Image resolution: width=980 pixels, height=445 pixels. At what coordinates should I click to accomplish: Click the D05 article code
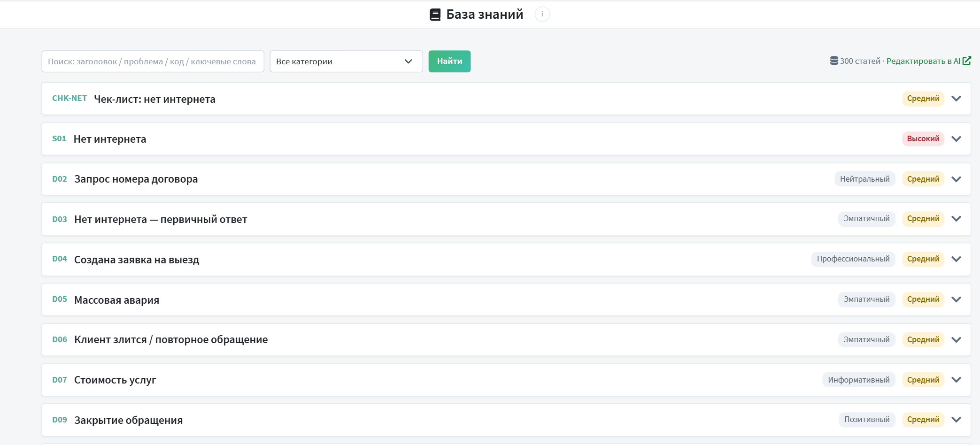point(60,299)
